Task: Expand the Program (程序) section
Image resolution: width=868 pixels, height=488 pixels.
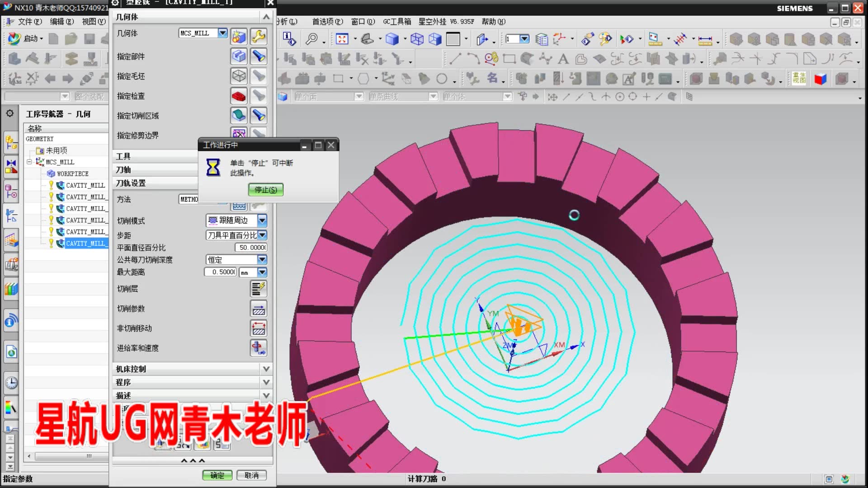Action: (266, 382)
